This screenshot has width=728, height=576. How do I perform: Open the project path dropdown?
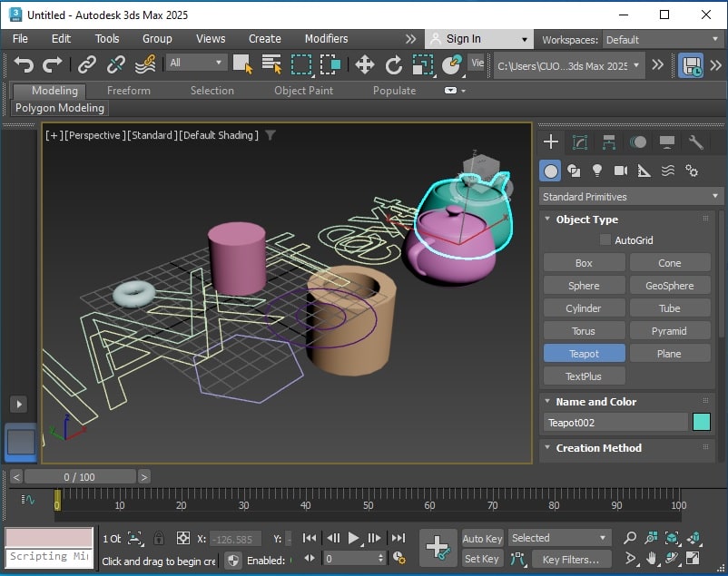[x=569, y=66]
